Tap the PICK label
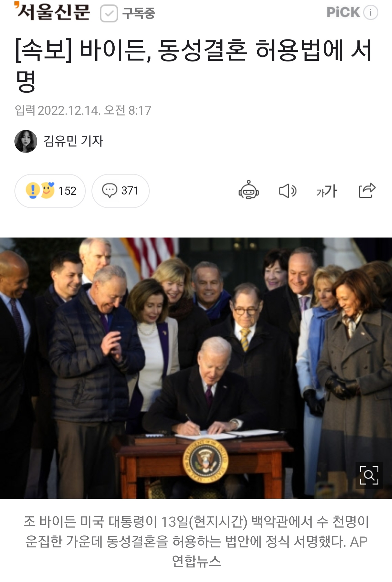Screen dimensions: 392x582 tap(343, 13)
